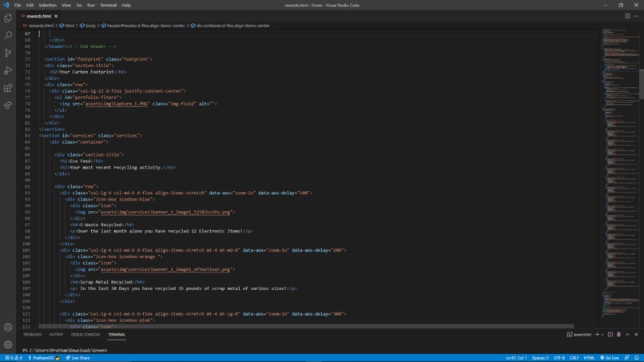Open the Accounts menu icon
Screen dimensions: 644x362
[x=8, y=327]
